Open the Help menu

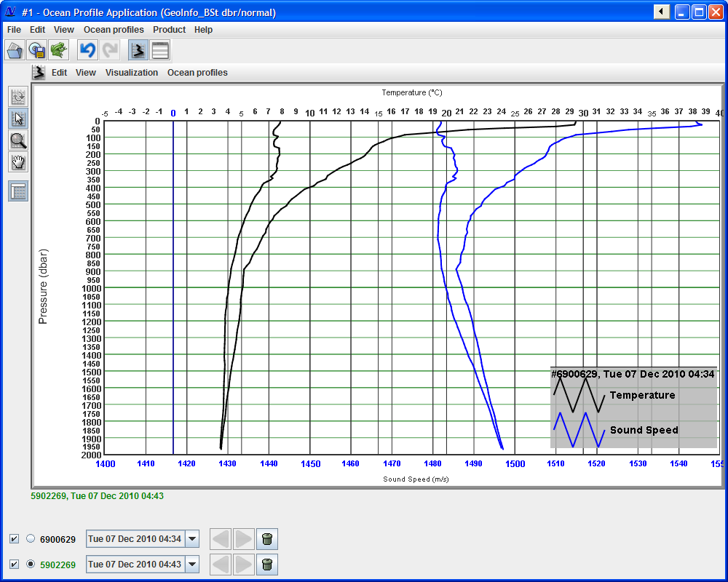(x=203, y=29)
